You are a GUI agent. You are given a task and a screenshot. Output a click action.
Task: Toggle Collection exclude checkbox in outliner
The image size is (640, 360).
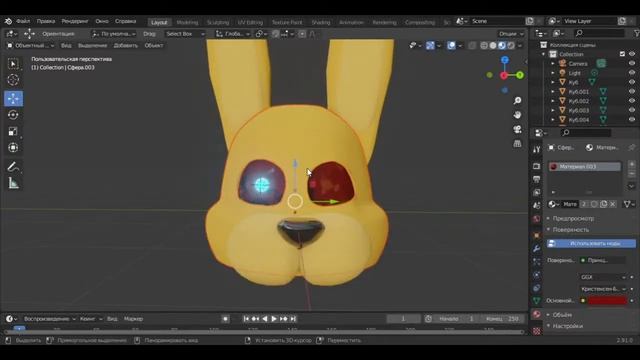[x=622, y=54]
